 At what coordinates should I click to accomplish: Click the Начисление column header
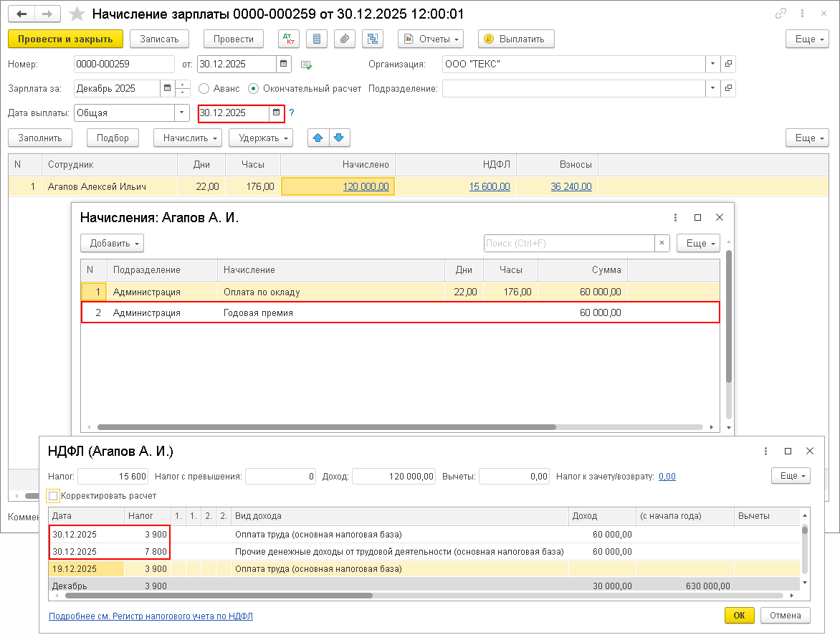pos(330,270)
